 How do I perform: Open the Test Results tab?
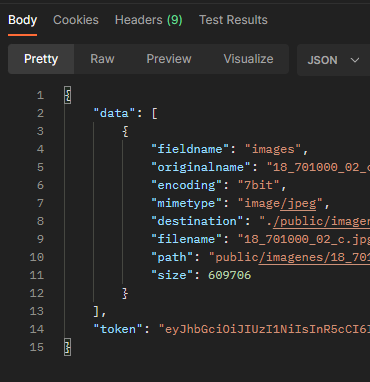[233, 20]
